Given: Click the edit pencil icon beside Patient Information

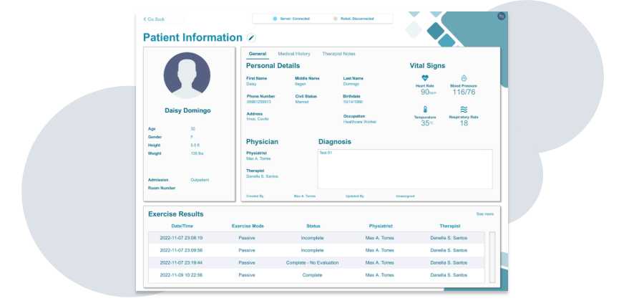Looking at the screenshot, I should tap(251, 38).
